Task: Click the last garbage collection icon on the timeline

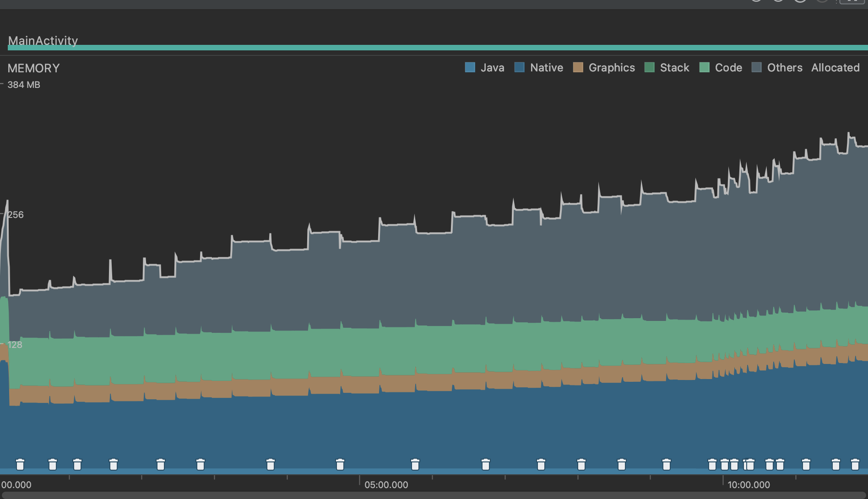Action: coord(854,464)
